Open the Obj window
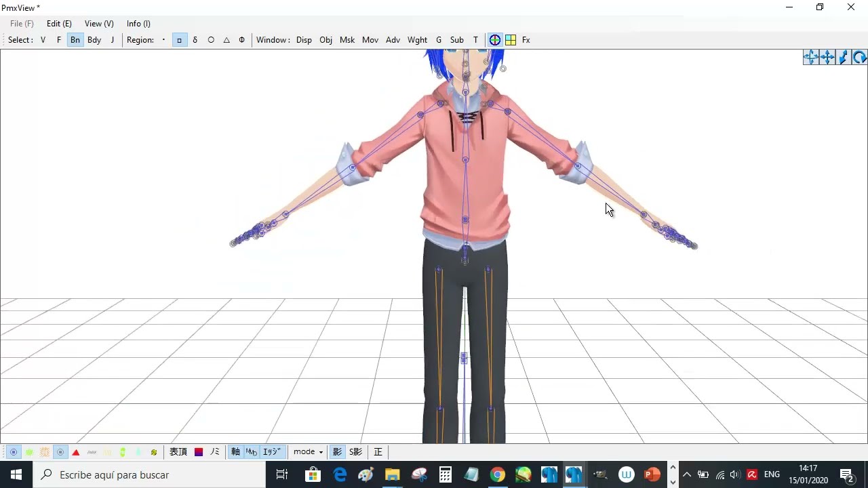The height and width of the screenshot is (488, 868). [326, 40]
